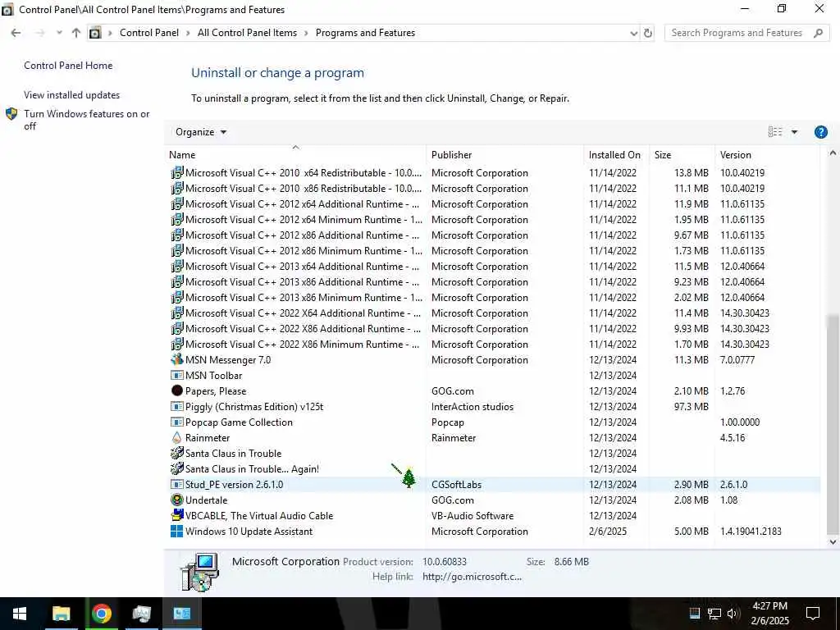Open the network tray icon
The width and height of the screenshot is (840, 630).
[x=714, y=614]
